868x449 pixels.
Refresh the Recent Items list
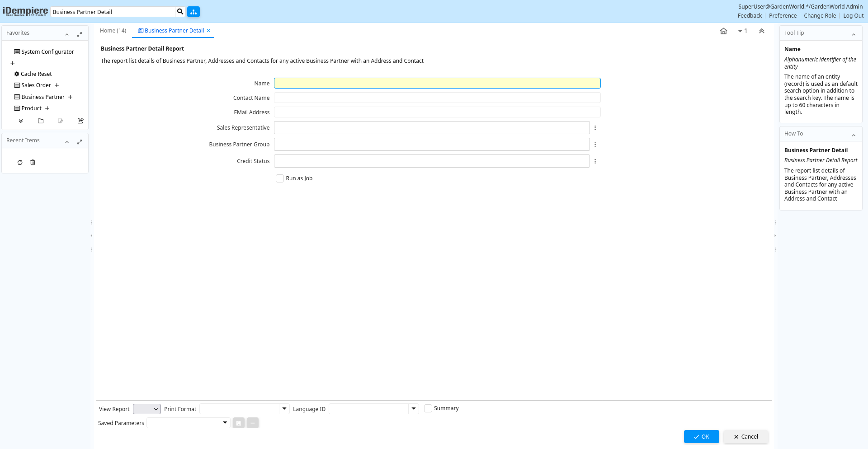[20, 163]
